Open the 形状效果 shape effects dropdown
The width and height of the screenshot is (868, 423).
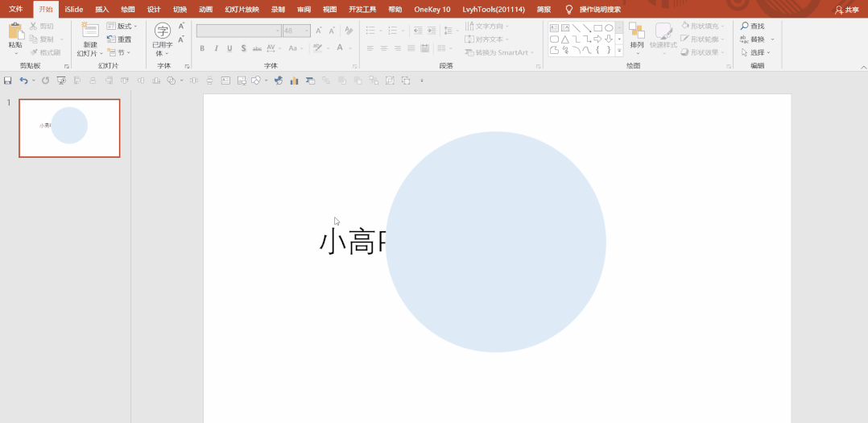702,52
